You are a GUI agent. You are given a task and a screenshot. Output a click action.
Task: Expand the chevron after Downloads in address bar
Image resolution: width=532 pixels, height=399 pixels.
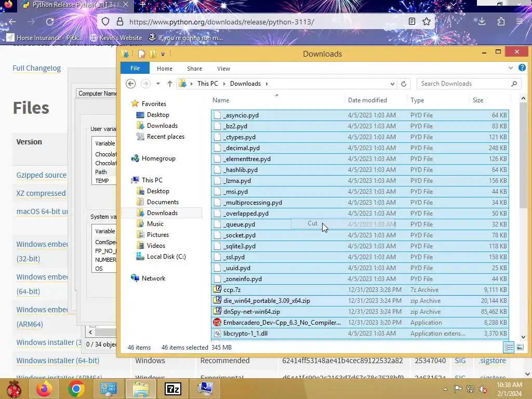point(267,84)
